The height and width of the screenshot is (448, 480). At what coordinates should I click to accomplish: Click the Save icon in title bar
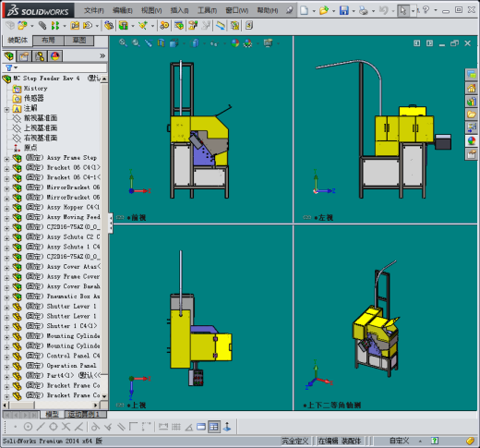click(343, 10)
